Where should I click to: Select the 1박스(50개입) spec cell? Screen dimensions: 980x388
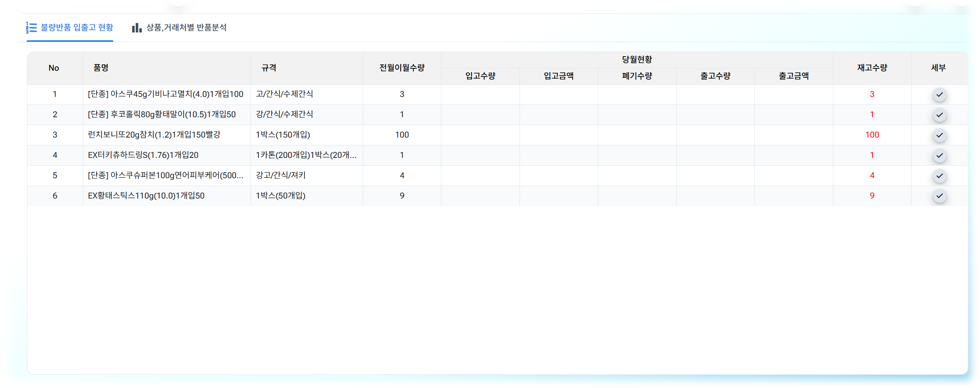280,196
